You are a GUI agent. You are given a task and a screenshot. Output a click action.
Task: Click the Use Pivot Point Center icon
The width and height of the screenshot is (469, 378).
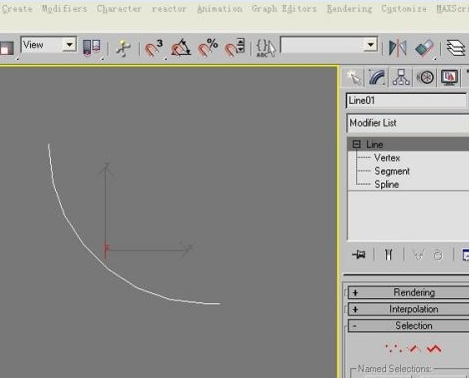click(91, 48)
